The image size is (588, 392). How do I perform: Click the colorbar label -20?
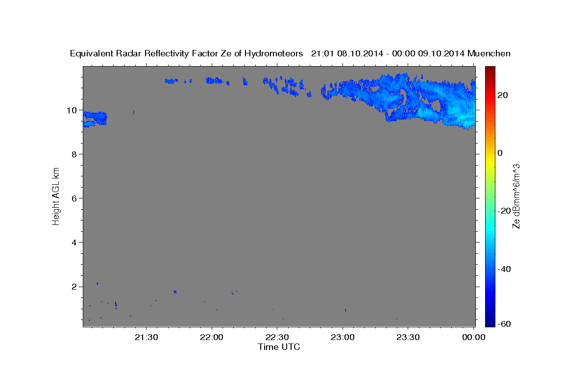(x=504, y=211)
